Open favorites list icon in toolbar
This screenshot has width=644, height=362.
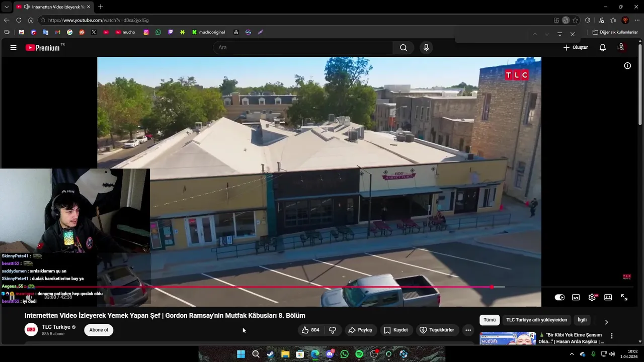pos(613,20)
